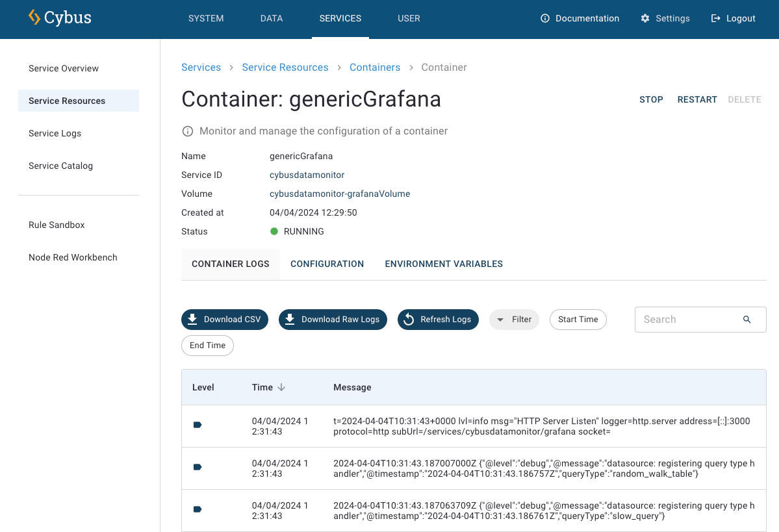The image size is (779, 532).
Task: Open the Data menu in top navigation
Action: pyautogui.click(x=272, y=18)
